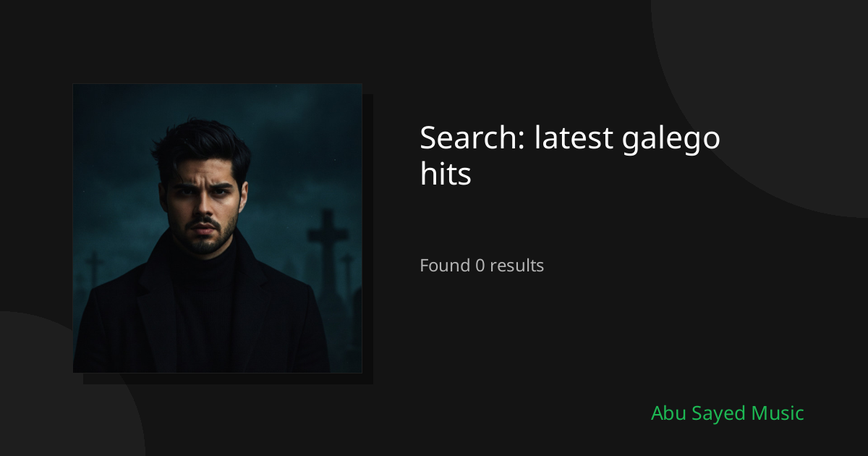The image size is (868, 456).
Task: Click the man's face in the cover art
Action: pos(203,206)
